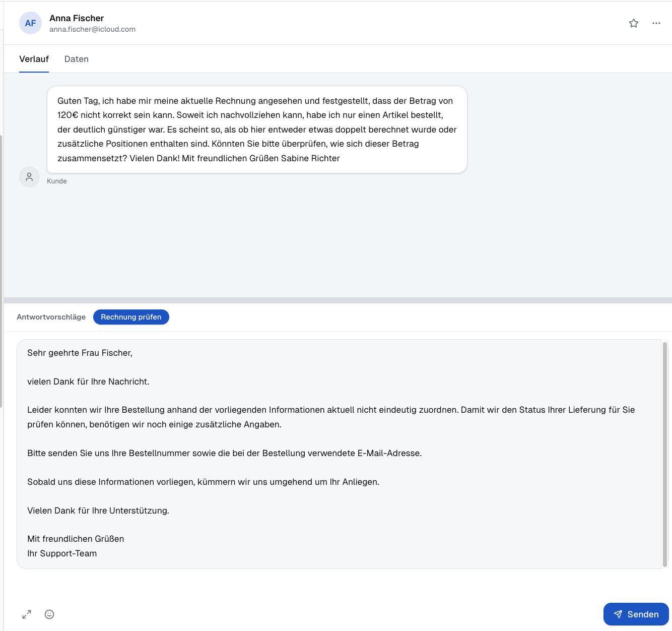Click the email address anna.fischer@icloud.com
Screen dimensions: 672x631
pyautogui.click(x=92, y=29)
